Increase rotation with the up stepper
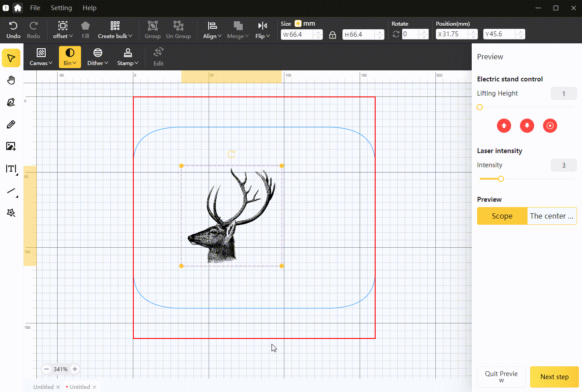This screenshot has width=582, height=392. (424, 31)
